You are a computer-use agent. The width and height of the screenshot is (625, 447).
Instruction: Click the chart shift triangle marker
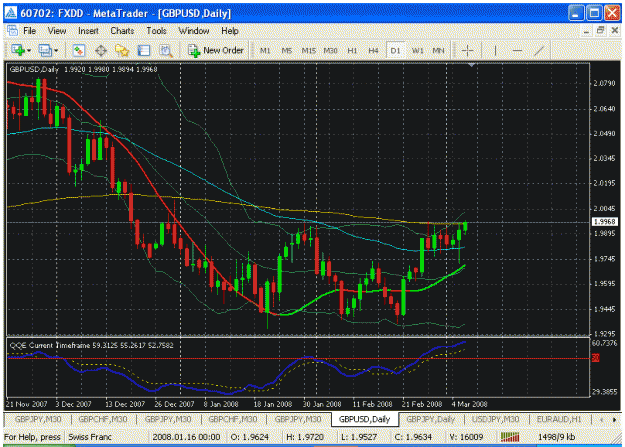click(472, 65)
